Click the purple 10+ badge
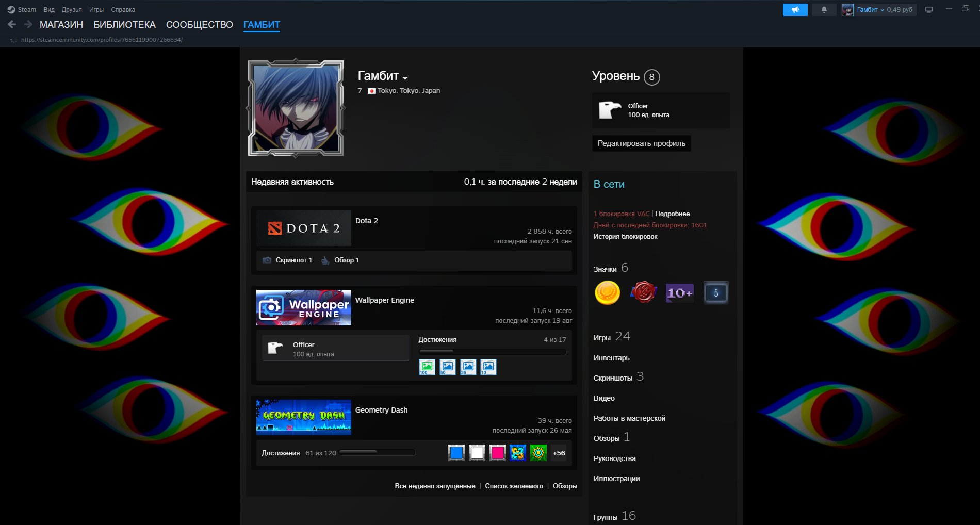The height and width of the screenshot is (525, 980). tap(679, 293)
